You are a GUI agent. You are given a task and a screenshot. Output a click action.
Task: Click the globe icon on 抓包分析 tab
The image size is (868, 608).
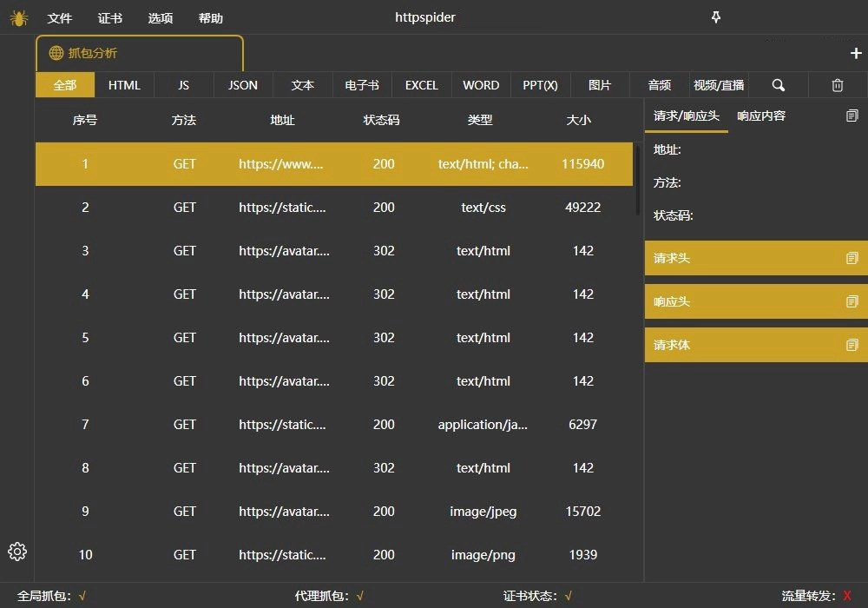(x=56, y=53)
